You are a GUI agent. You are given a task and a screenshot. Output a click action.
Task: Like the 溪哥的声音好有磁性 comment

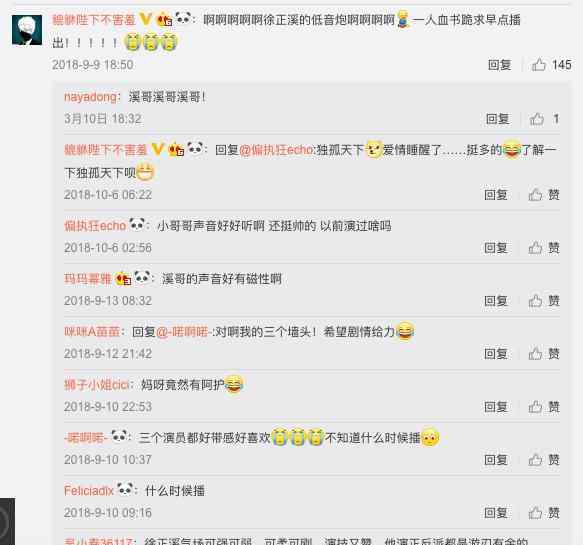544,301
